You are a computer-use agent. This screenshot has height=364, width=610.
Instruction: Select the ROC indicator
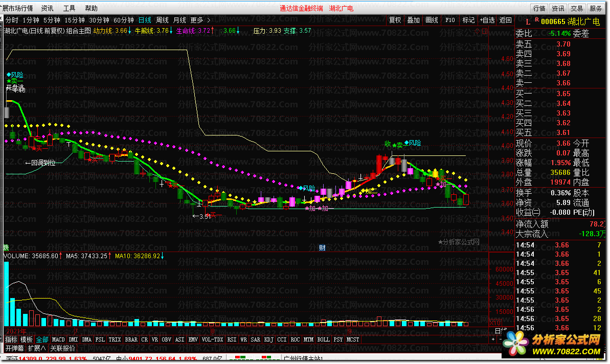tap(295, 339)
